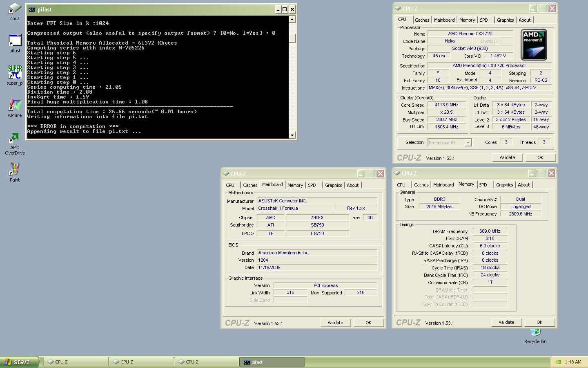The width and height of the screenshot is (588, 368).
Task: Click CPU-Z icon in top CPU-Z window title bar
Action: click(398, 9)
